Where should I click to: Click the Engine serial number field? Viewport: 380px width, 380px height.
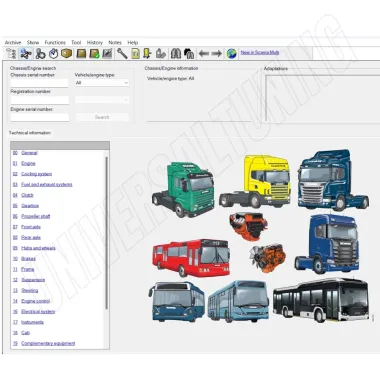40,117
